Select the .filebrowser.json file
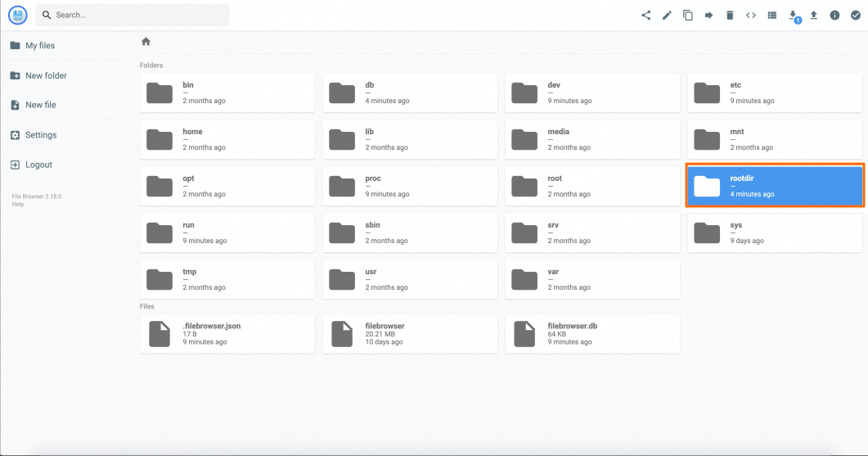The height and width of the screenshot is (456, 868). 227,334
